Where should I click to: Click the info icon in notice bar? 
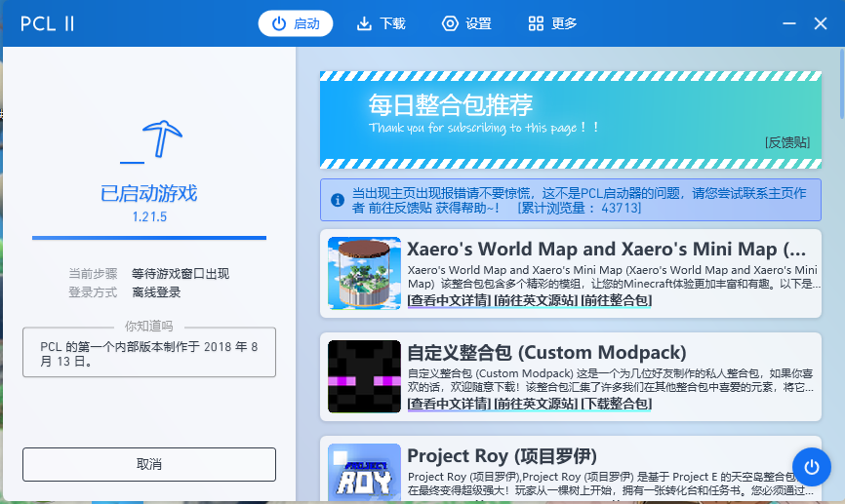point(338,200)
